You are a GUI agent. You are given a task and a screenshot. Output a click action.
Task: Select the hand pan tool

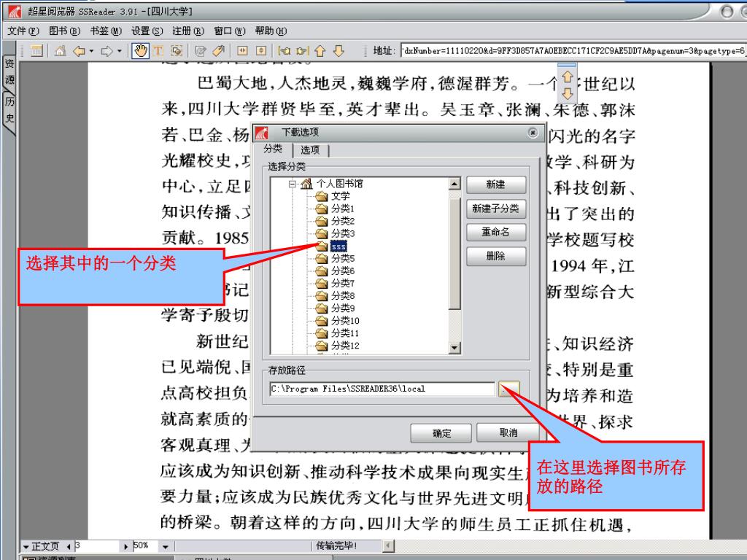click(141, 50)
